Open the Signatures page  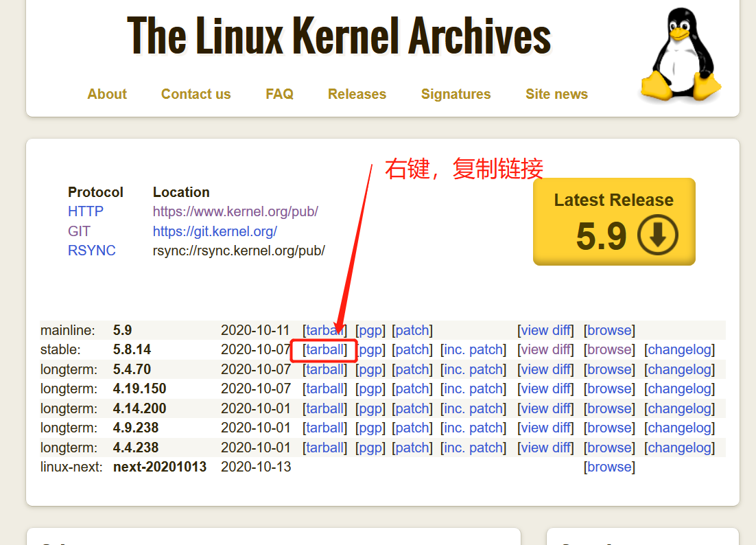(x=456, y=94)
